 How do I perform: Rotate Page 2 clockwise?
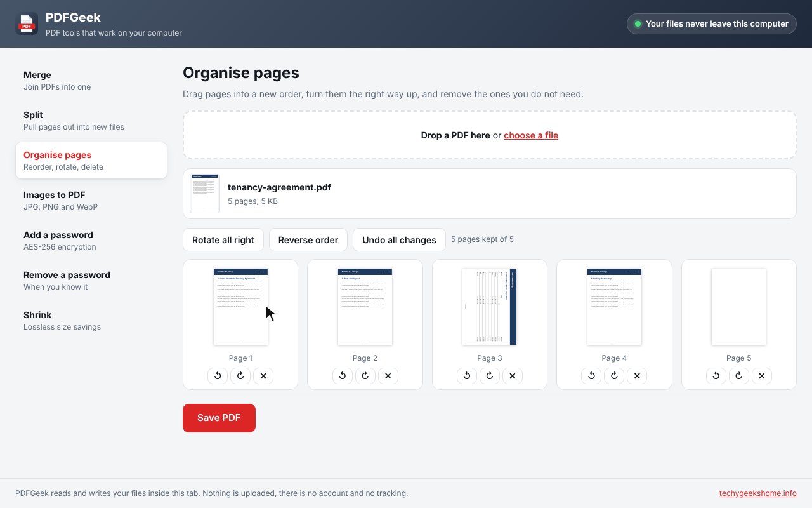tap(365, 376)
